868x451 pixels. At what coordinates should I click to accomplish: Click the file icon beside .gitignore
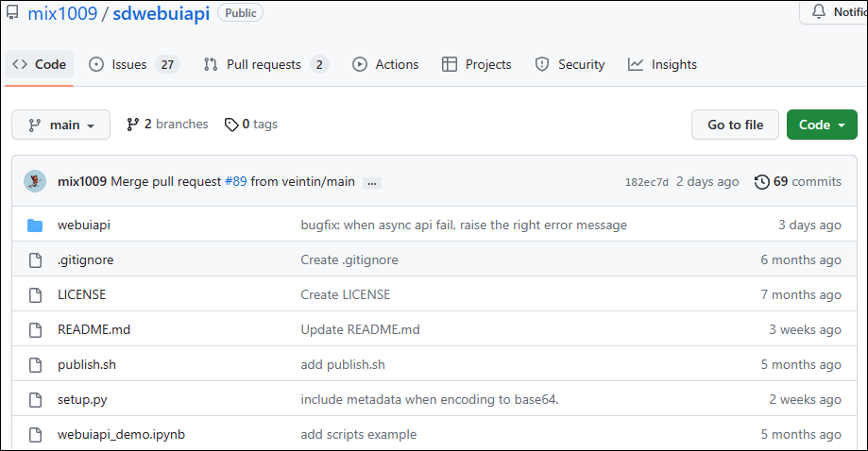[35, 259]
